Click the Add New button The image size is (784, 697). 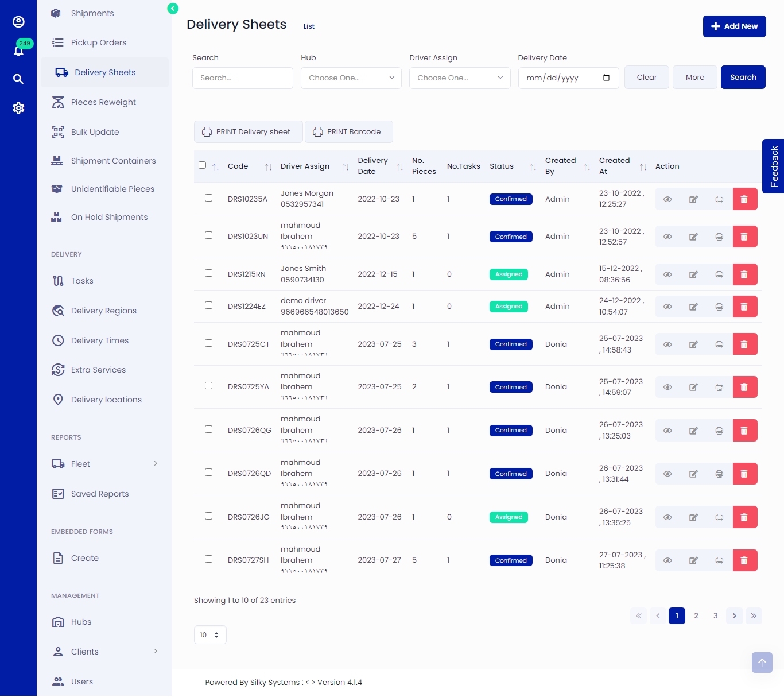pyautogui.click(x=734, y=26)
